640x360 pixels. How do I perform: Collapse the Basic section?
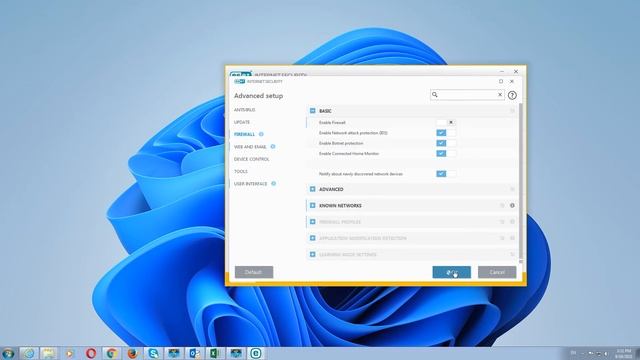[313, 111]
